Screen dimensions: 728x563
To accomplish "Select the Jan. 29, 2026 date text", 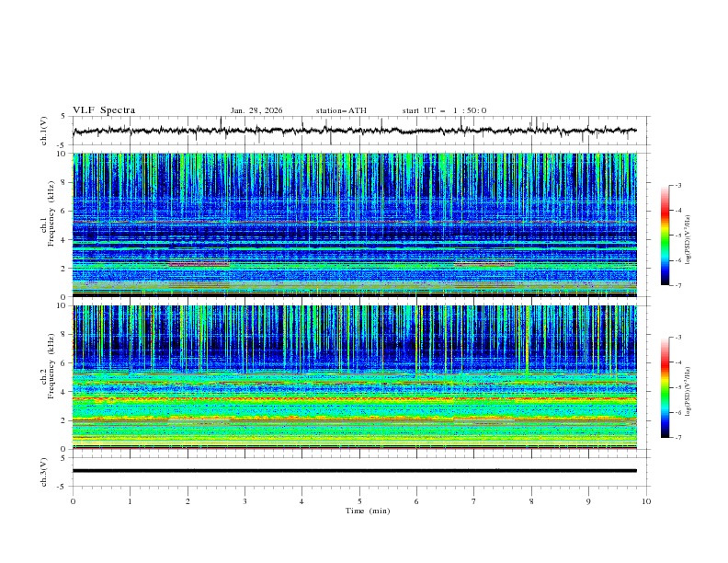I will click(256, 110).
